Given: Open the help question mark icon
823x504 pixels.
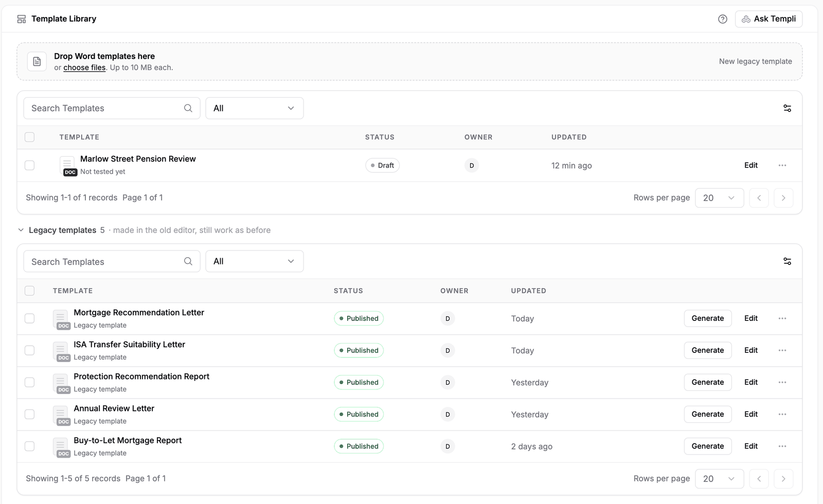Looking at the screenshot, I should click(723, 19).
